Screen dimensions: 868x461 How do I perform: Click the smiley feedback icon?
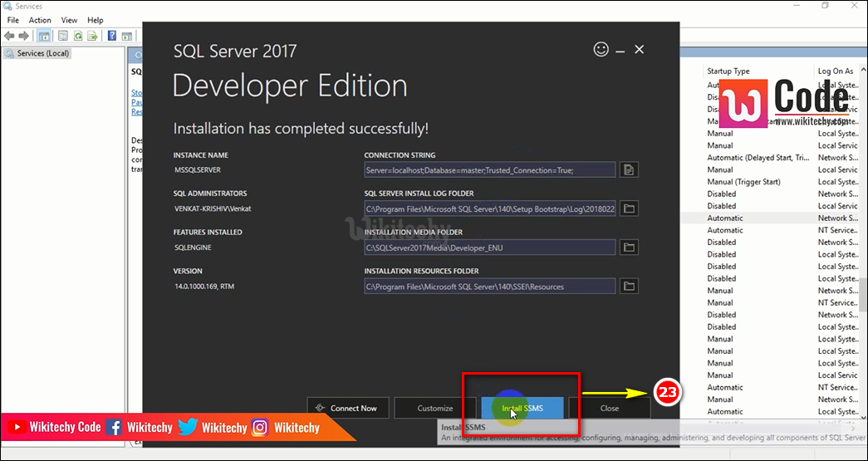tap(601, 50)
